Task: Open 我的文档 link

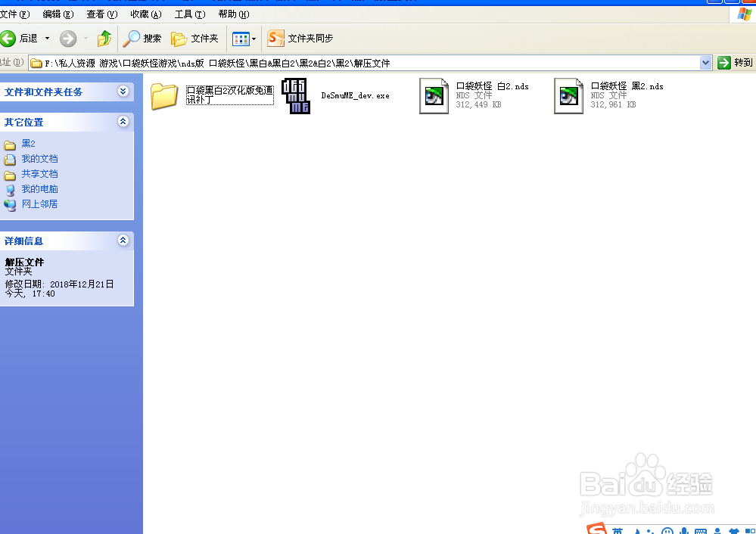Action: pos(39,159)
